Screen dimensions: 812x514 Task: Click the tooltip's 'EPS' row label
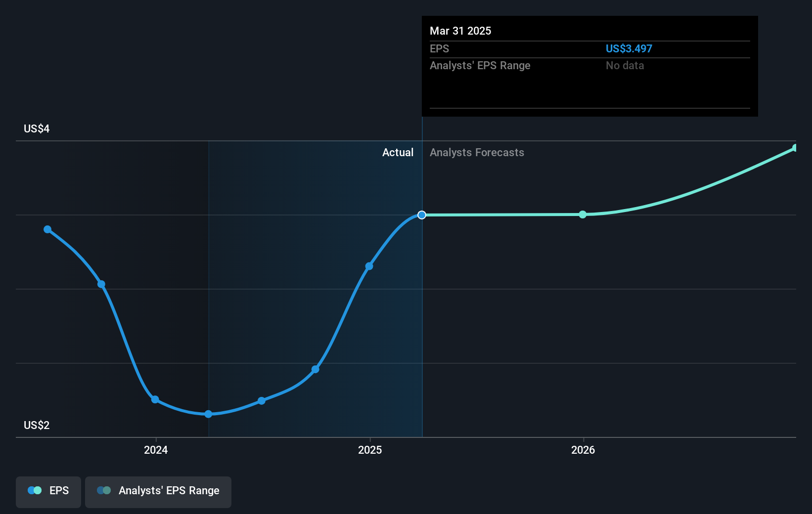[x=439, y=49]
